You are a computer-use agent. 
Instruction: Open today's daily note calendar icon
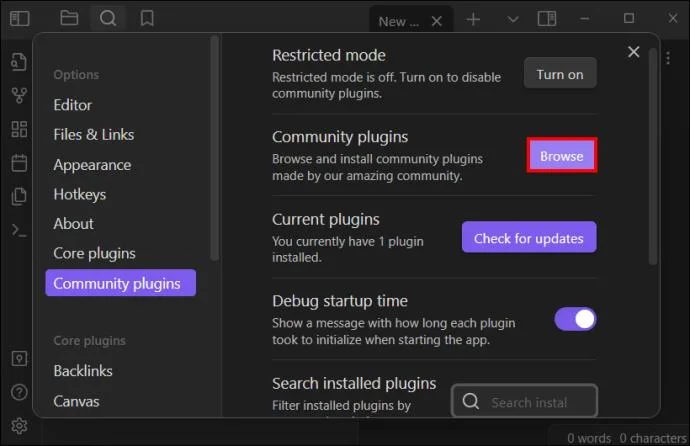click(19, 163)
